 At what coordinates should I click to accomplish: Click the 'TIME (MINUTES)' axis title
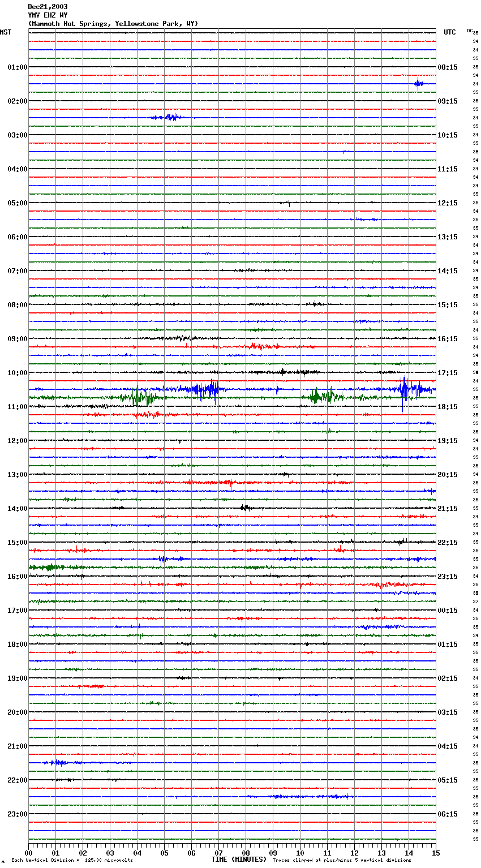[239, 860]
